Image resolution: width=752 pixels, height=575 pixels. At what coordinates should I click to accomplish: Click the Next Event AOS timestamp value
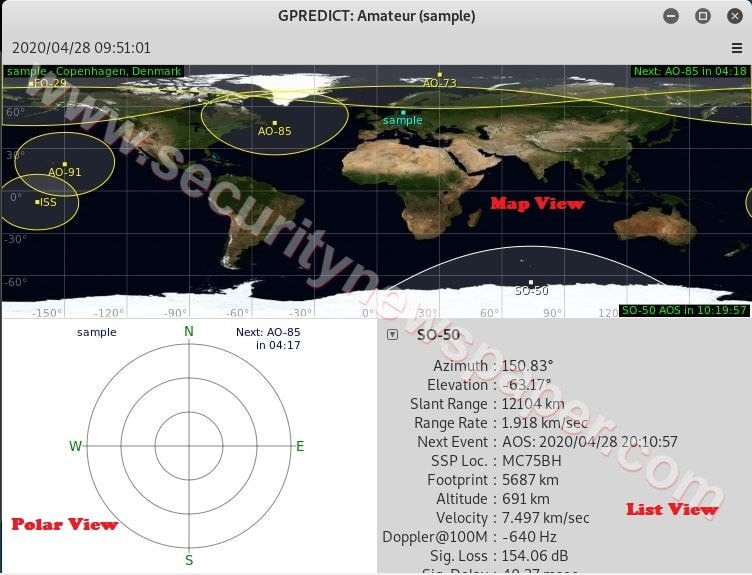(x=590, y=442)
